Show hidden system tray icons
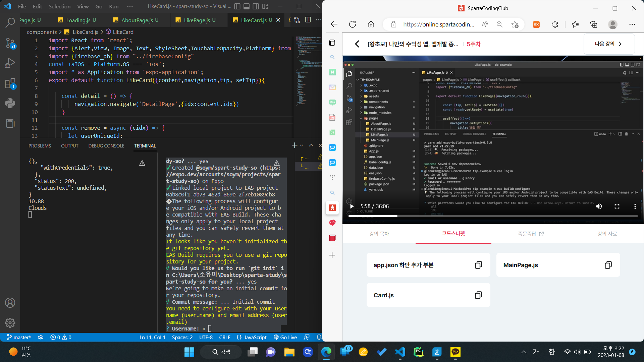 (x=524, y=352)
